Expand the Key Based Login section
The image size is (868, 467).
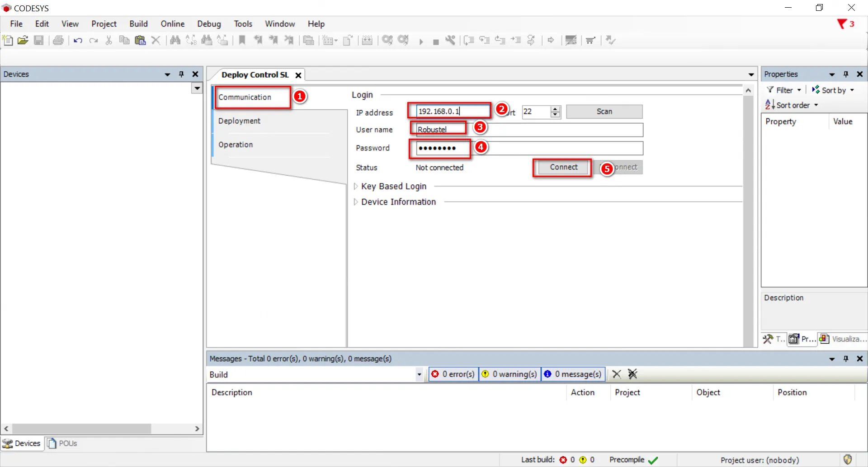click(356, 186)
